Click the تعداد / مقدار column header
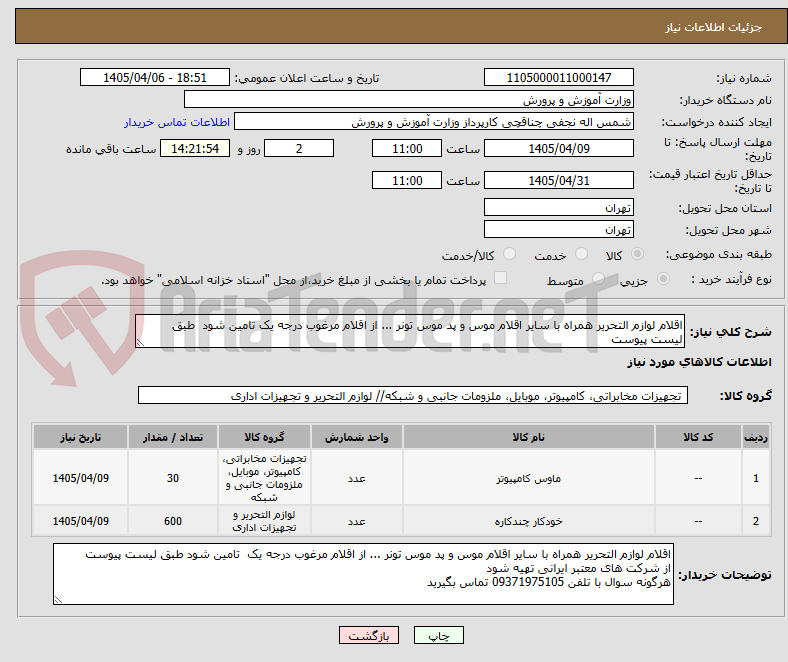788x662 pixels. tap(173, 437)
